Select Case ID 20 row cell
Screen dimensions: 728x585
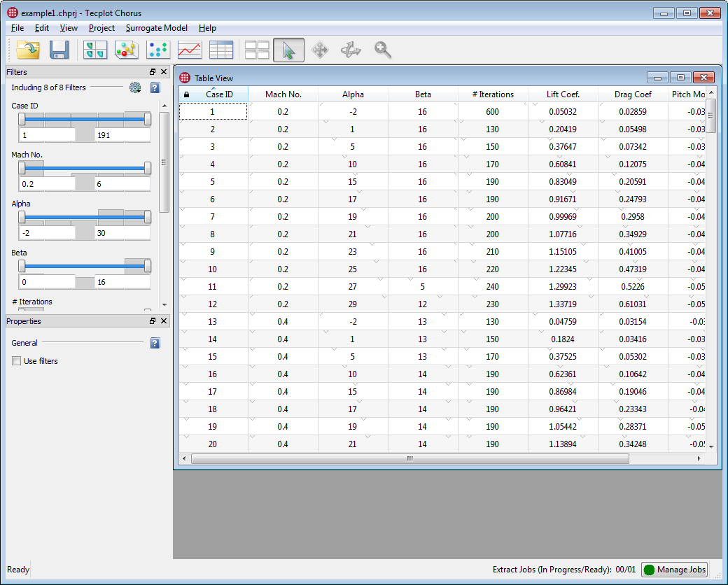pyautogui.click(x=213, y=444)
